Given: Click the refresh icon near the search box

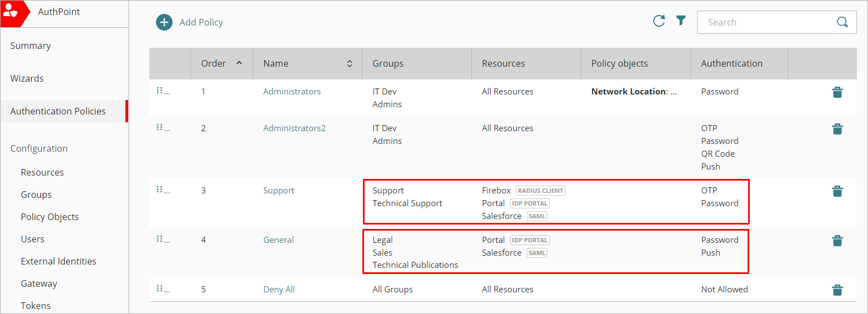Looking at the screenshot, I should 659,21.
